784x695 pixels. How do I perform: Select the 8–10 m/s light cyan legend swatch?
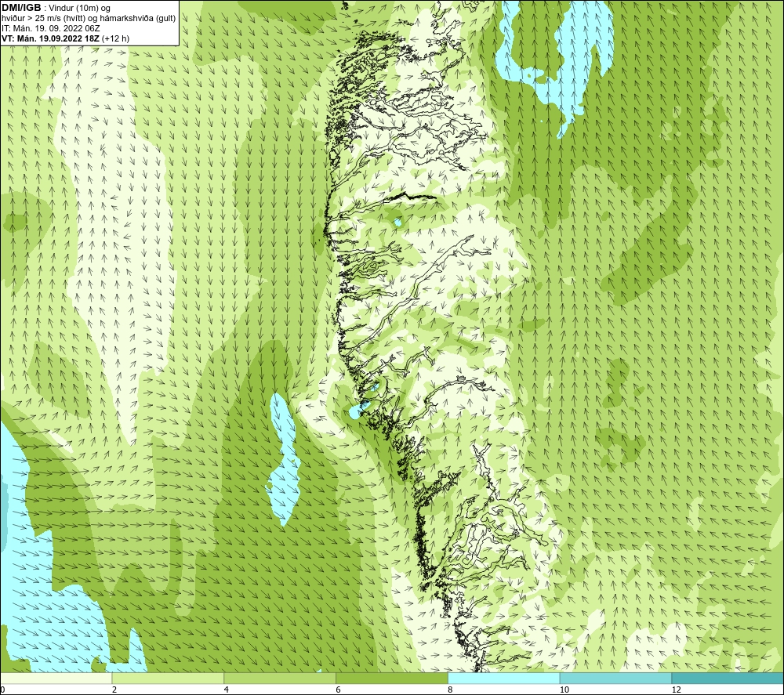coord(504,678)
